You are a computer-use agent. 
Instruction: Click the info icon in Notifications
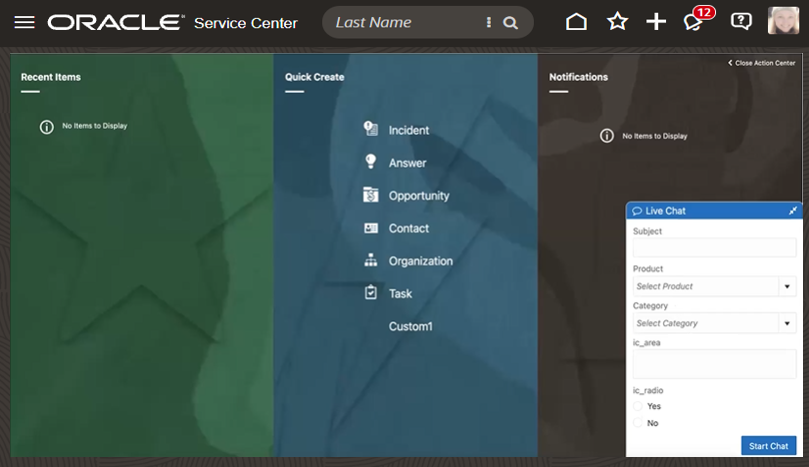point(607,136)
